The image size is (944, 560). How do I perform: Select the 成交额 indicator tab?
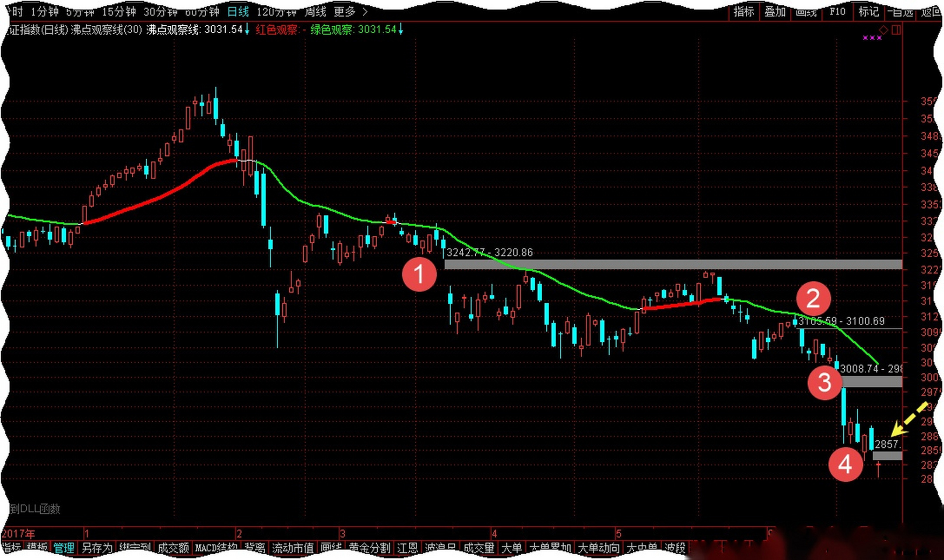click(x=173, y=548)
